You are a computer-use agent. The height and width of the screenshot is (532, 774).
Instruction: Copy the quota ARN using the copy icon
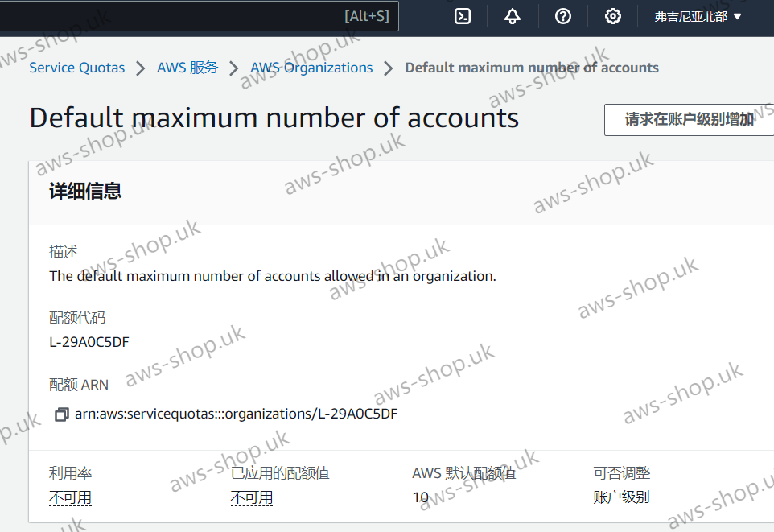coord(61,414)
